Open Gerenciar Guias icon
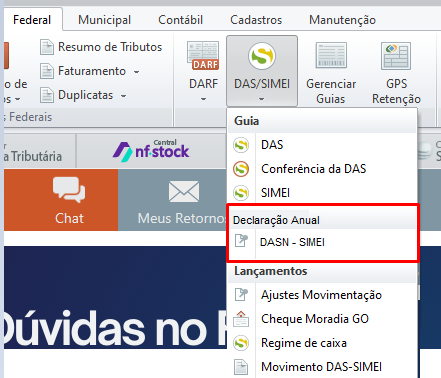 pos(331,55)
